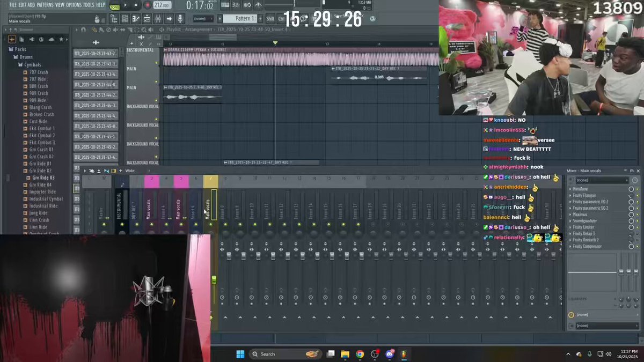
Task: Open the FILE menu
Action: click(13, 5)
